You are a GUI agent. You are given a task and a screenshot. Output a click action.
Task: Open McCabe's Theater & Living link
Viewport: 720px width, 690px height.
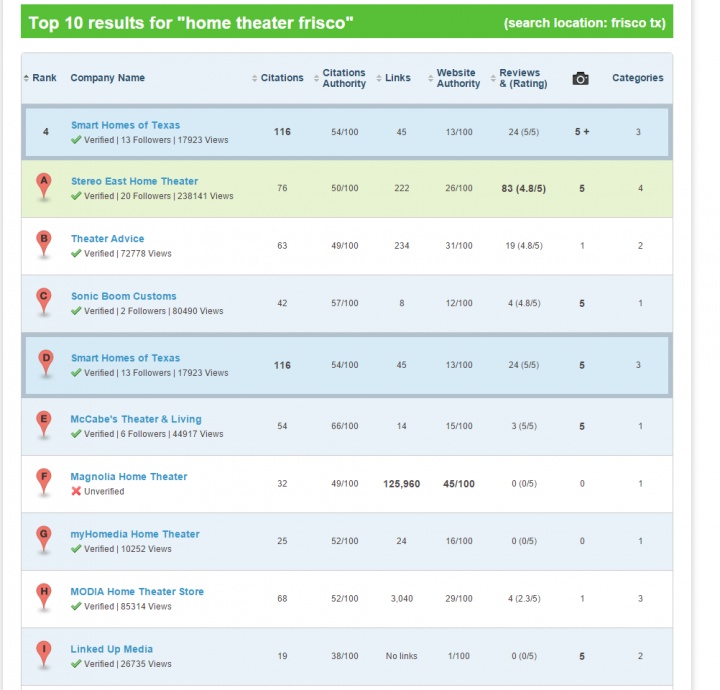(136, 419)
